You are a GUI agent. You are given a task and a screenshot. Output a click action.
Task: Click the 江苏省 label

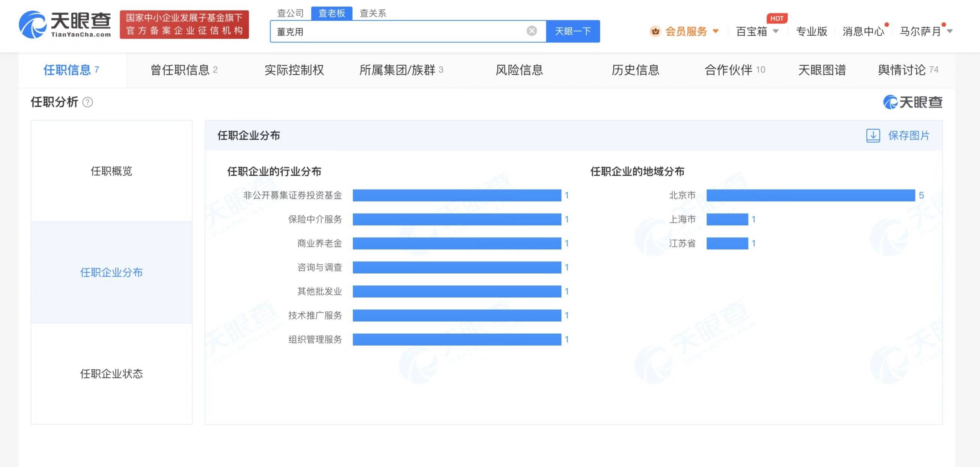coord(682,243)
